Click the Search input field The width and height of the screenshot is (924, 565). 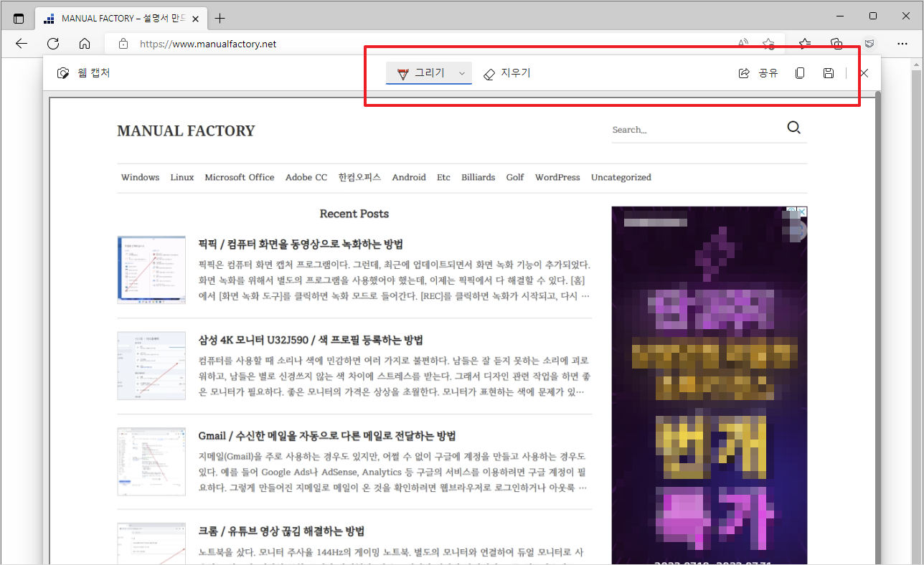[x=694, y=130]
